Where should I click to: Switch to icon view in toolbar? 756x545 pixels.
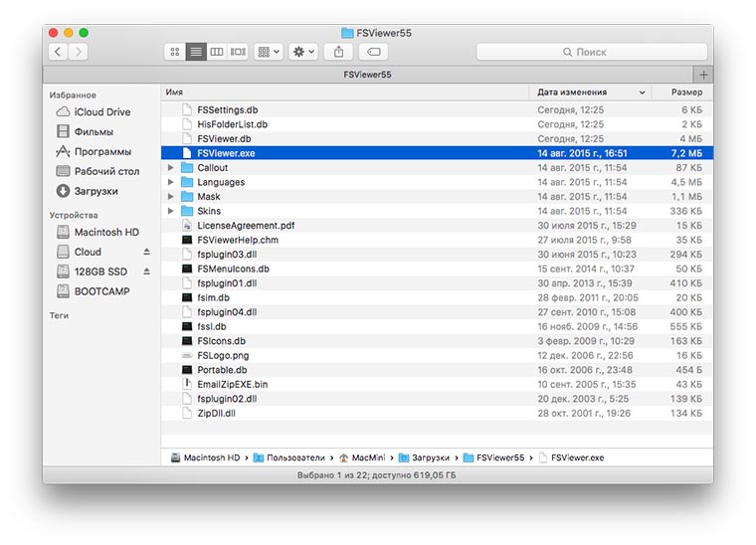175,51
